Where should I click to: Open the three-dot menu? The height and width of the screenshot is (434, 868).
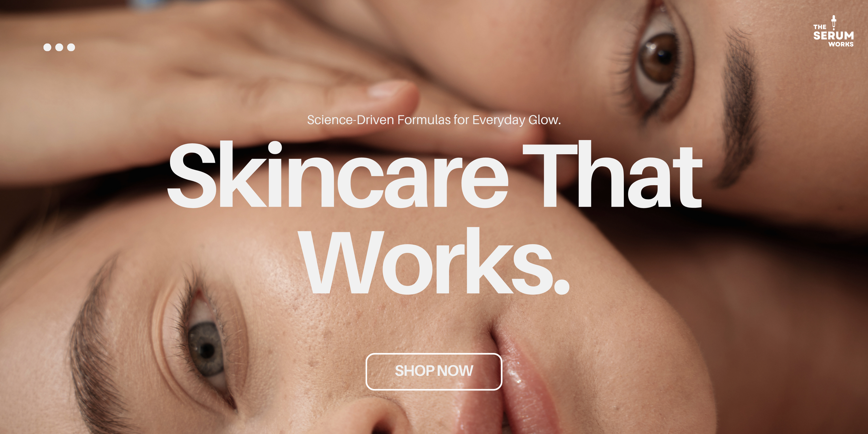[59, 47]
